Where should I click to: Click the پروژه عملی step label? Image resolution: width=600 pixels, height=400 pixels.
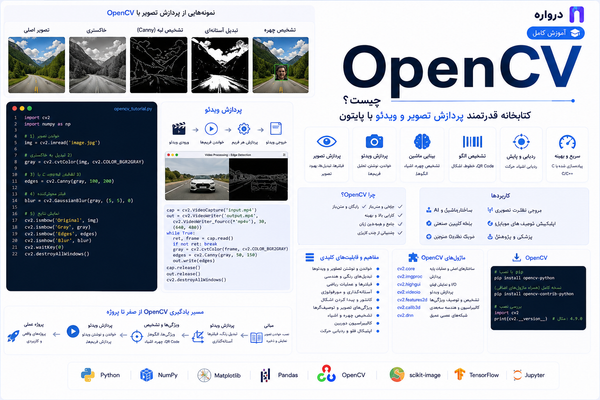pos(34,324)
